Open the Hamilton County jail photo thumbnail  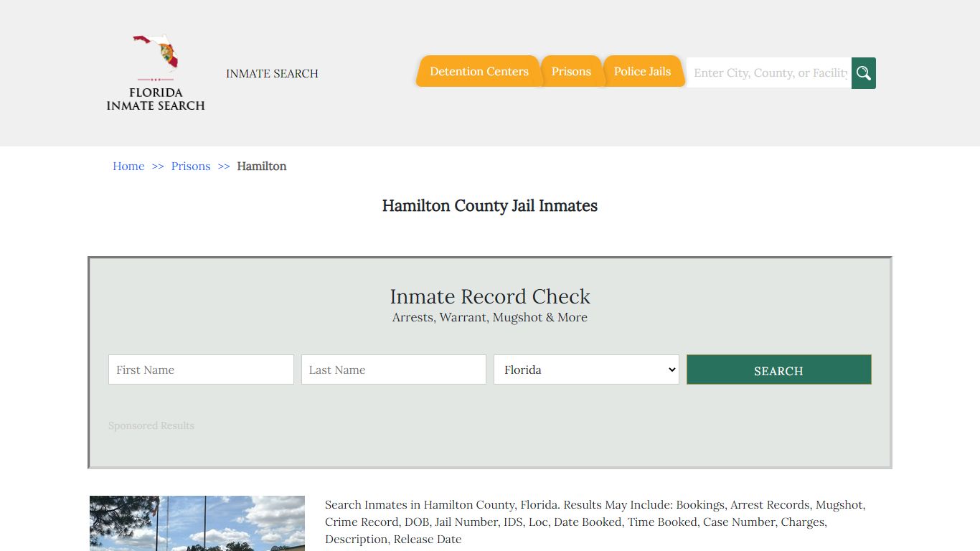point(197,523)
